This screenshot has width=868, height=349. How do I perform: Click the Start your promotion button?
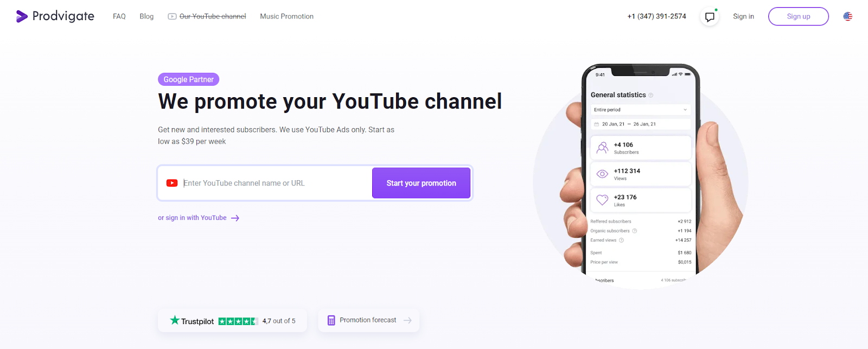[421, 183]
